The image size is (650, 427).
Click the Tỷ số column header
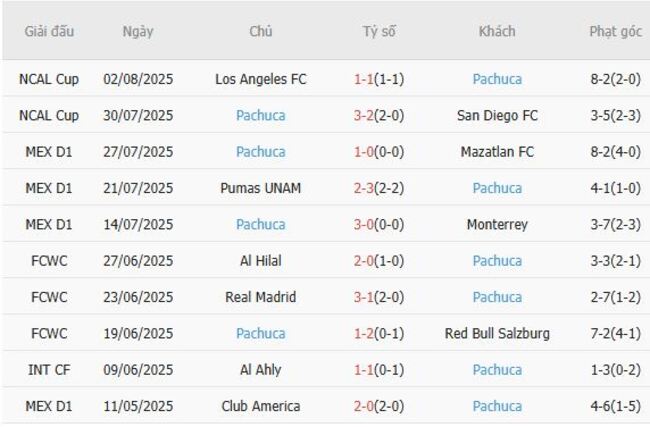point(379,32)
